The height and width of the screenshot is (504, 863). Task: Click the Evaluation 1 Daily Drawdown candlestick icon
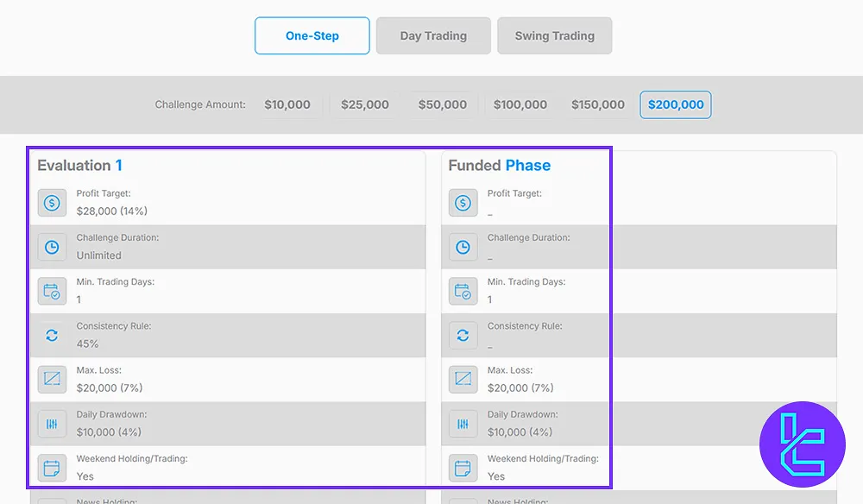pos(52,424)
